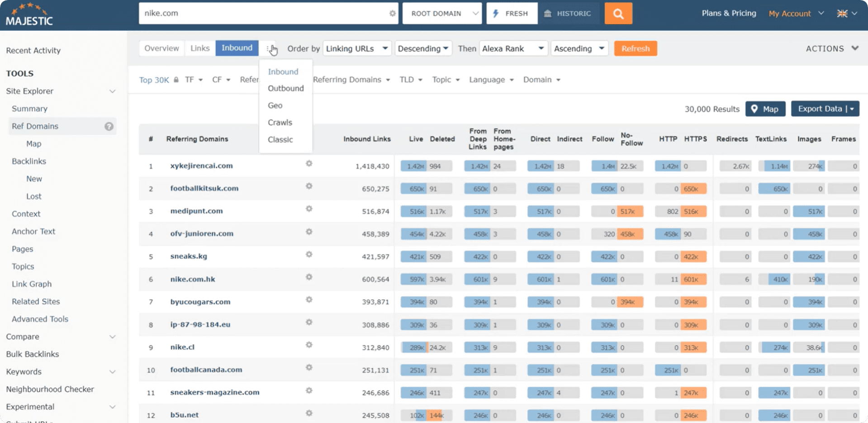Click gear icon for sneaks.kg row
The width and height of the screenshot is (868, 423).
(309, 254)
